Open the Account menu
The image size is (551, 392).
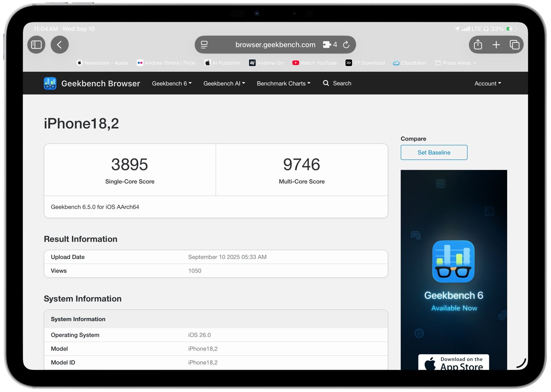487,83
